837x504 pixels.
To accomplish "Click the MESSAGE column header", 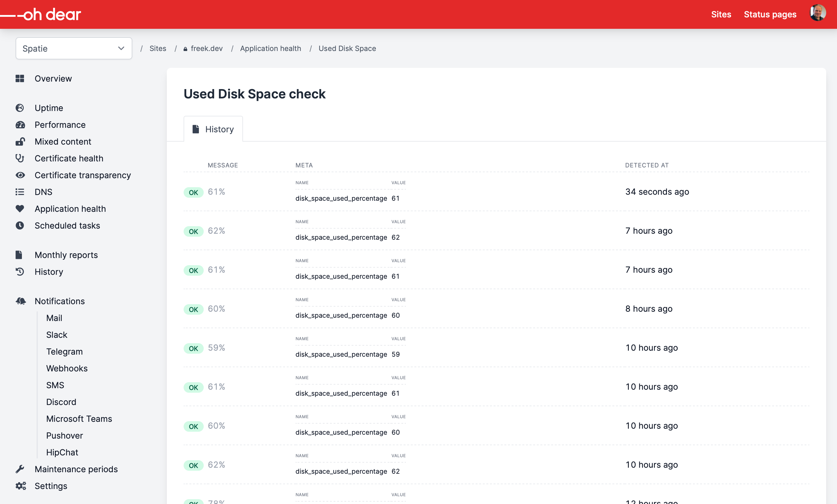I will (223, 165).
